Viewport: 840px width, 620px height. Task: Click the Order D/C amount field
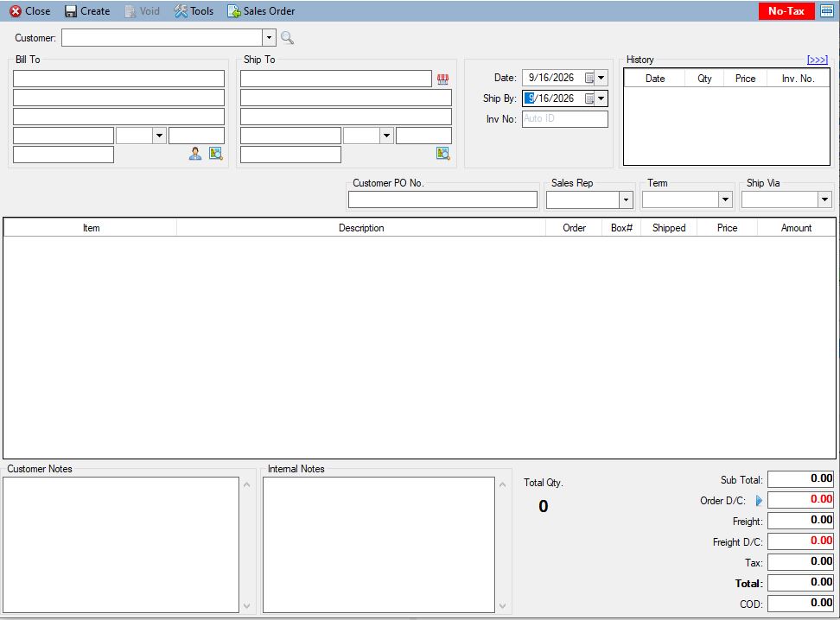tap(801, 500)
